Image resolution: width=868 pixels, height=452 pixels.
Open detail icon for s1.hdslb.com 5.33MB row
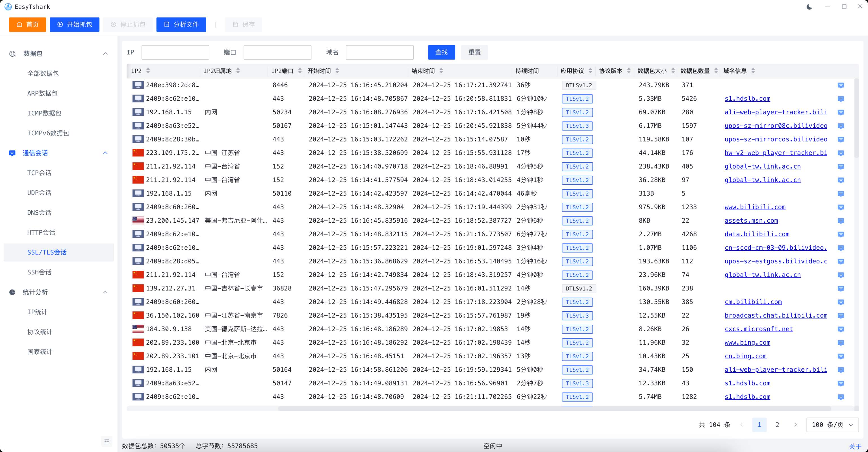tap(840, 99)
